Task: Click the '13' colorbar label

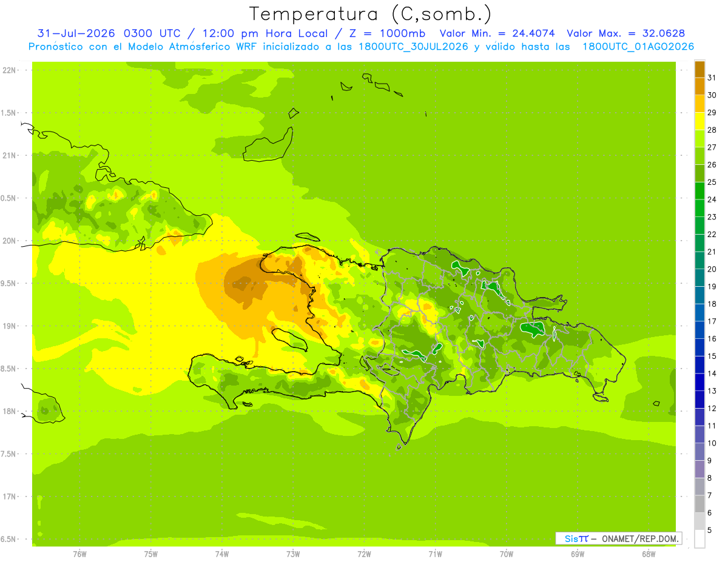Action: point(712,391)
